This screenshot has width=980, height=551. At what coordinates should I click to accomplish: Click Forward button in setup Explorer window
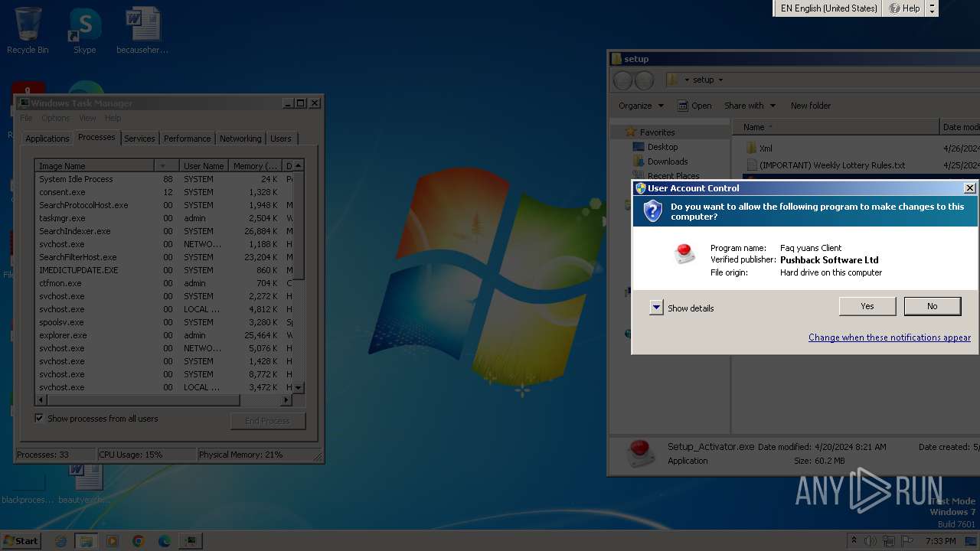pos(645,80)
